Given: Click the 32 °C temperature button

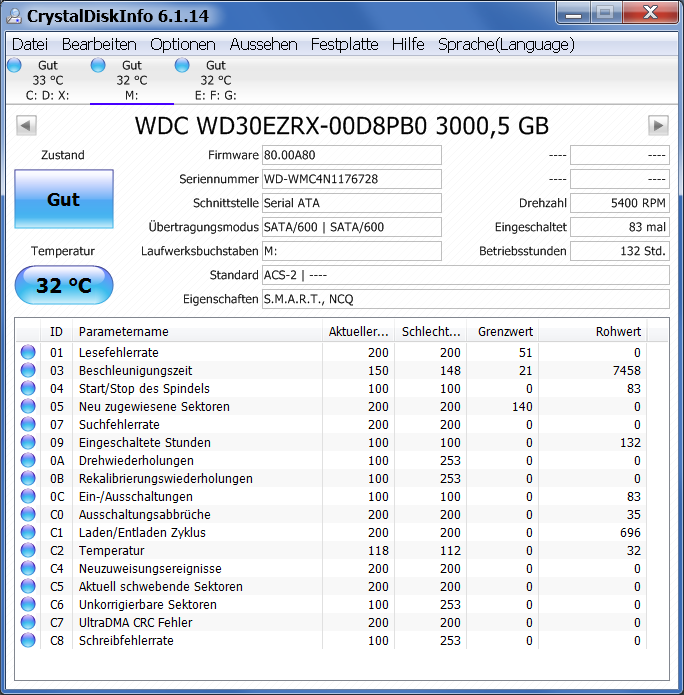Looking at the screenshot, I should click(x=64, y=285).
